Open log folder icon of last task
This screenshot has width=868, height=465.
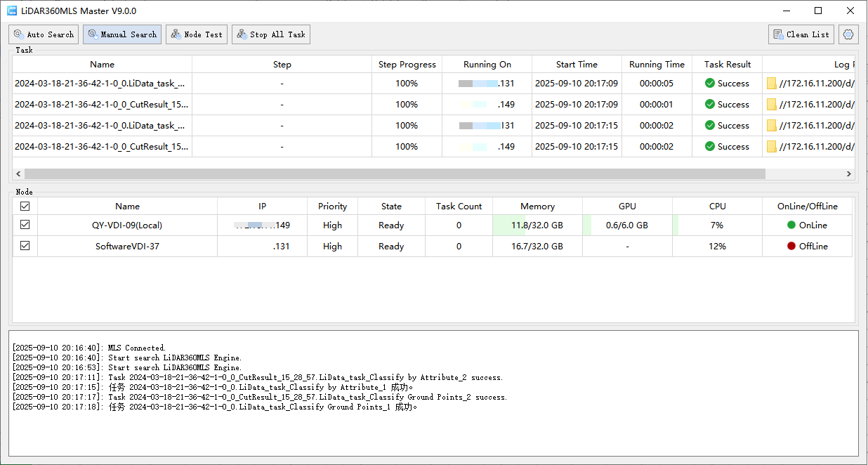pyautogui.click(x=772, y=147)
